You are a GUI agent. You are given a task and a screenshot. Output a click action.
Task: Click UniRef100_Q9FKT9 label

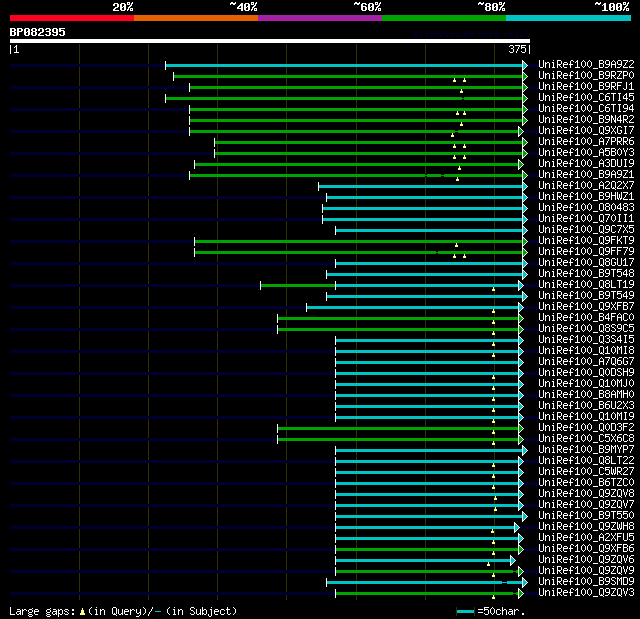click(586, 241)
